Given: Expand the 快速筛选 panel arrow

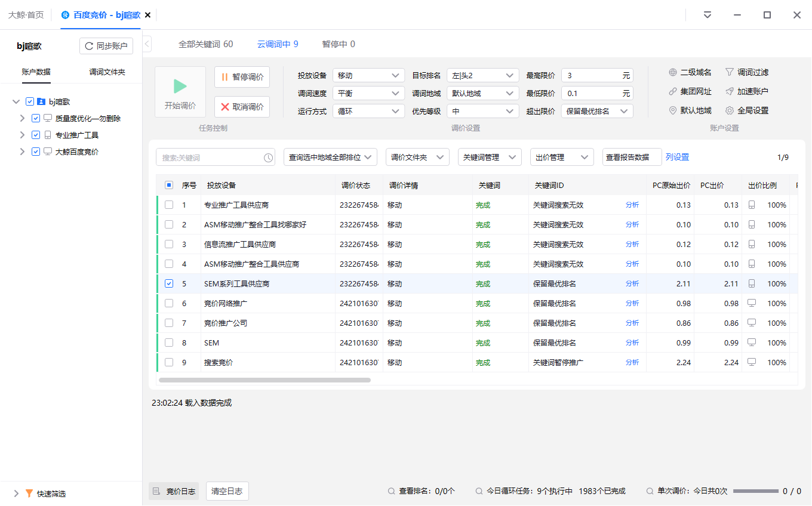Looking at the screenshot, I should pos(16,493).
